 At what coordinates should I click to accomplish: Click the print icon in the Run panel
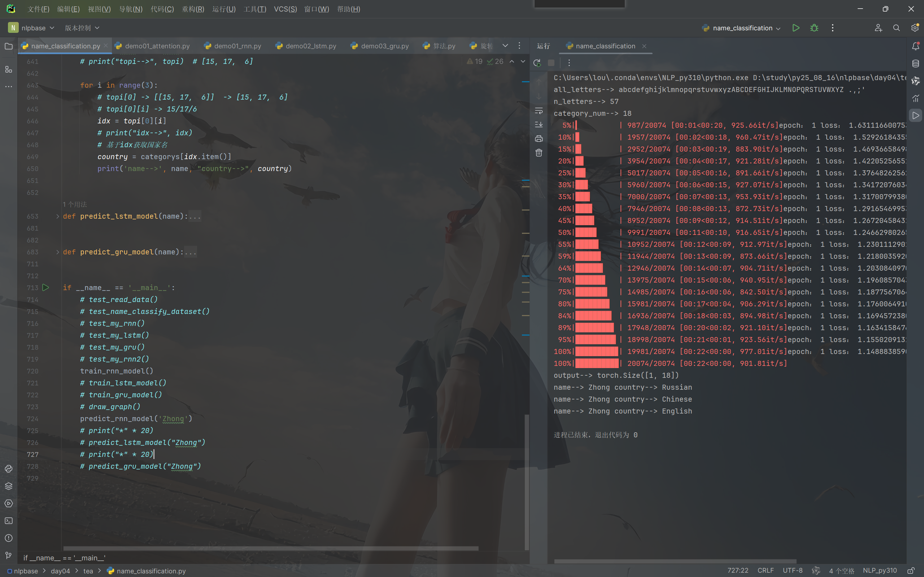click(x=539, y=139)
